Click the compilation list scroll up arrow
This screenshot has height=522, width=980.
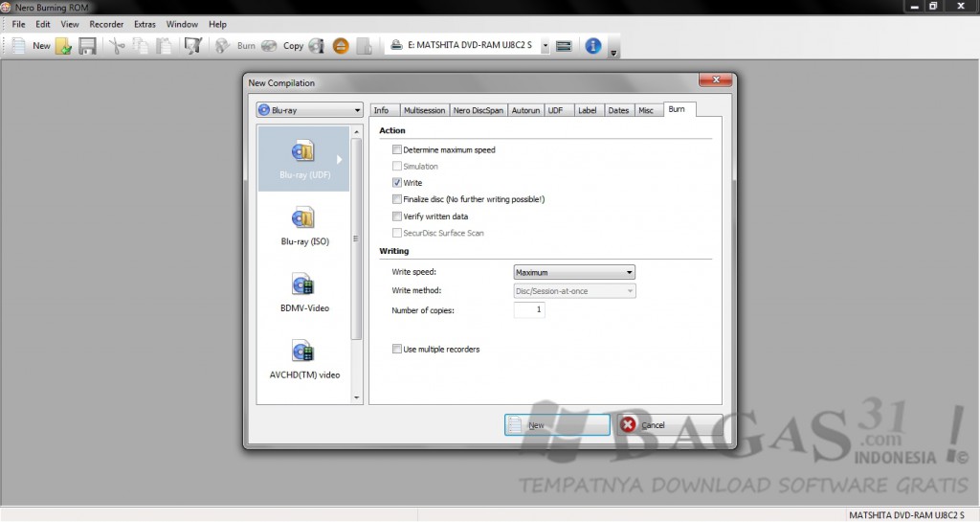click(x=357, y=132)
